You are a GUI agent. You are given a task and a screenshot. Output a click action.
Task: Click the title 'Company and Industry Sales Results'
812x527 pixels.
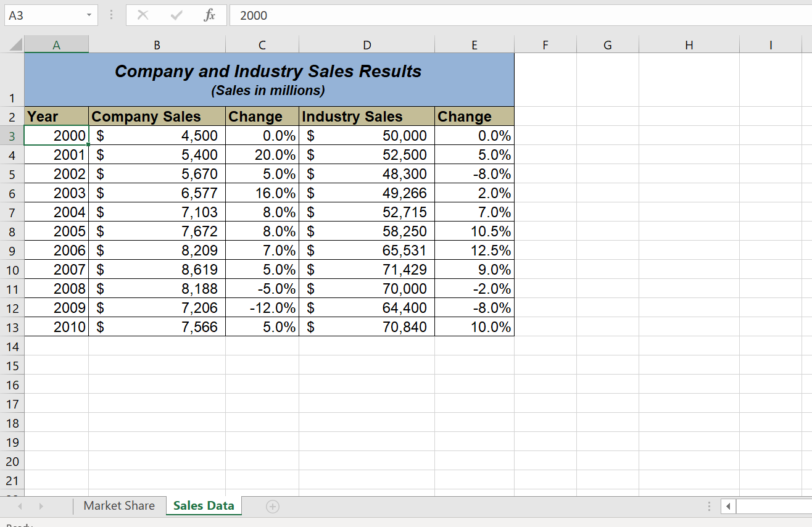pyautogui.click(x=268, y=71)
